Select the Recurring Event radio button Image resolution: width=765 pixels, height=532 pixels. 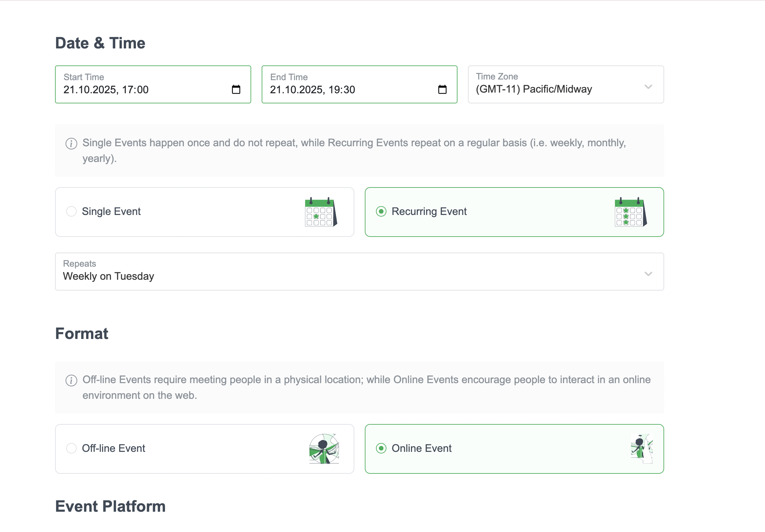(381, 211)
